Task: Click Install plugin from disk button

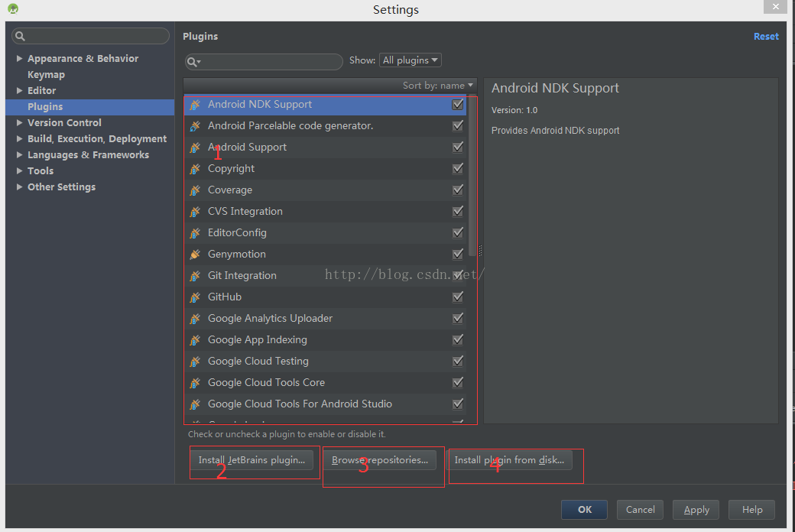Action: [x=509, y=460]
